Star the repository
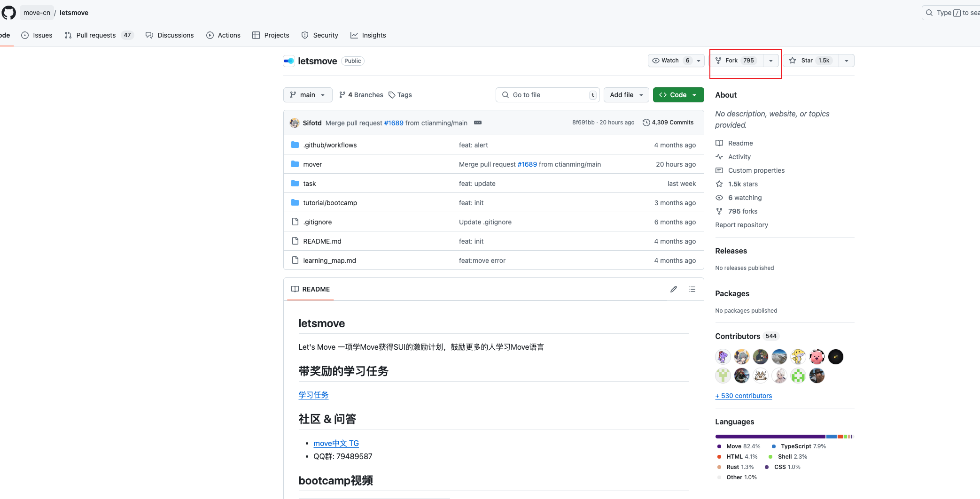The image size is (980, 499). pyautogui.click(x=811, y=61)
